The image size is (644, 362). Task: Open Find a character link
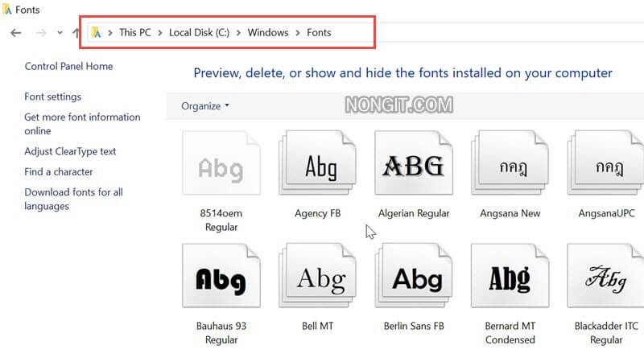click(58, 171)
